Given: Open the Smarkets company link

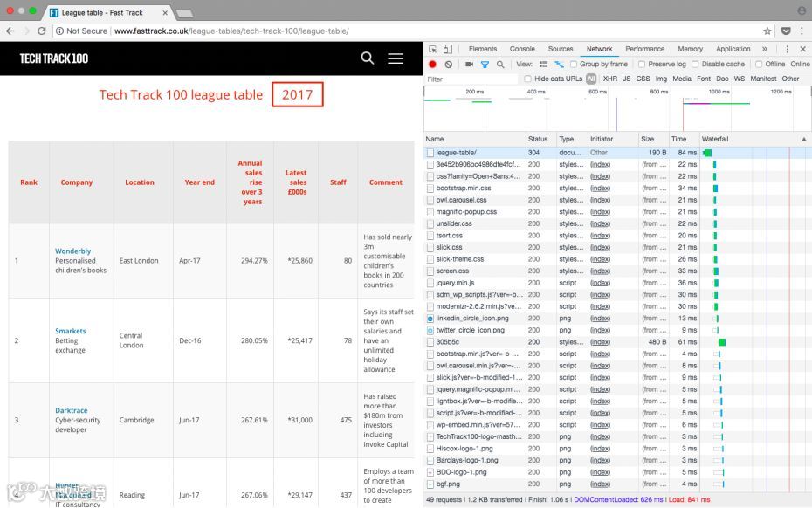Looking at the screenshot, I should (x=71, y=331).
